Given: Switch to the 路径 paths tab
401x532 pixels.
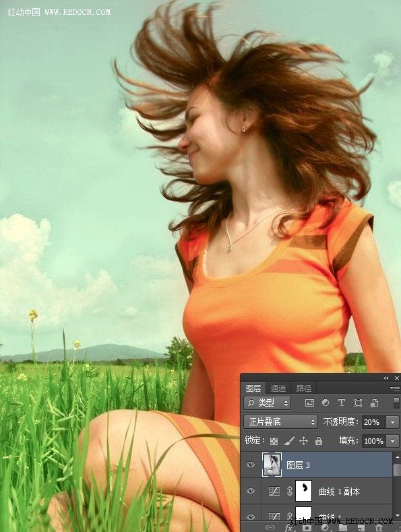Looking at the screenshot, I should (304, 388).
